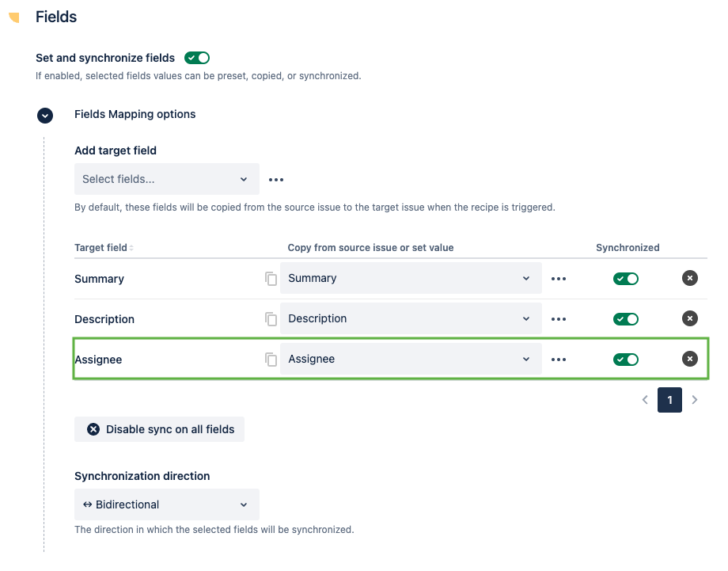Toggle Synchronized switch for Description
This screenshot has height=571, width=728.
(x=626, y=319)
